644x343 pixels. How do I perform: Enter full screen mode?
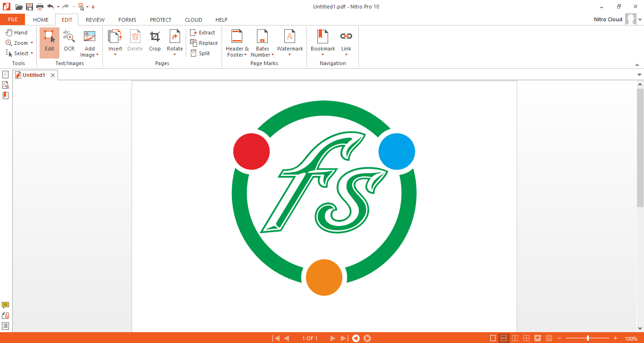(537, 338)
